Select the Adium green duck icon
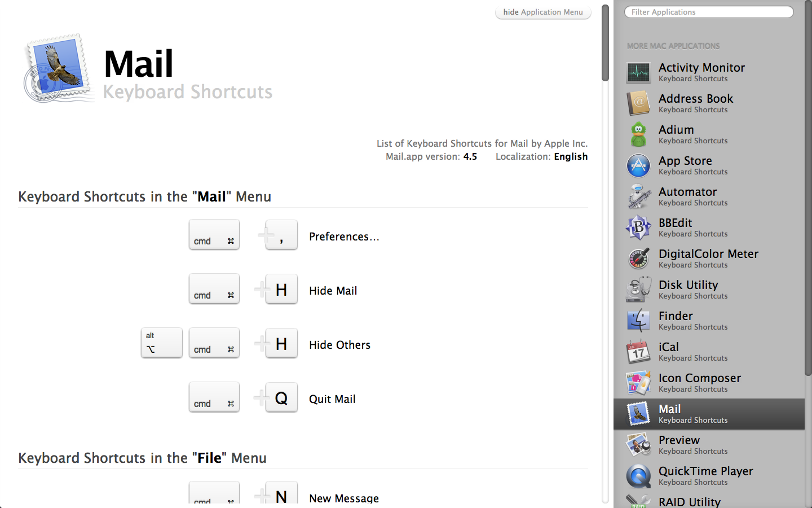This screenshot has width=812, height=508. pyautogui.click(x=638, y=135)
